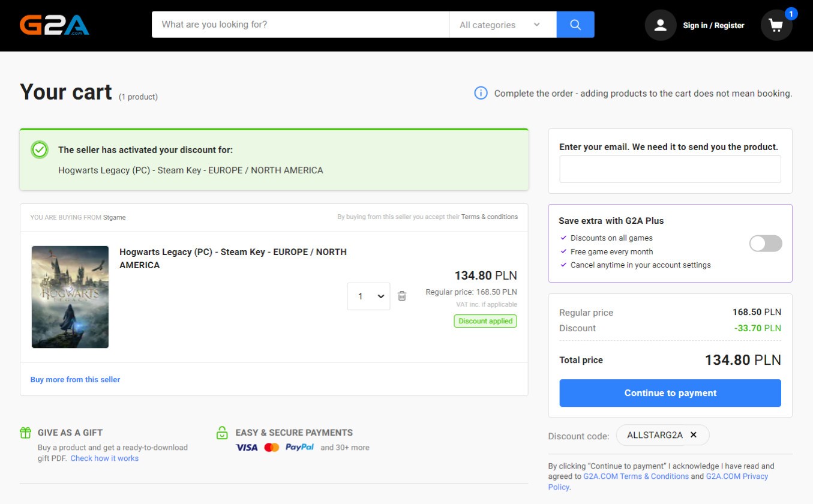The width and height of the screenshot is (813, 504).
Task: Click the Stgame seller name
Action: pos(114,217)
